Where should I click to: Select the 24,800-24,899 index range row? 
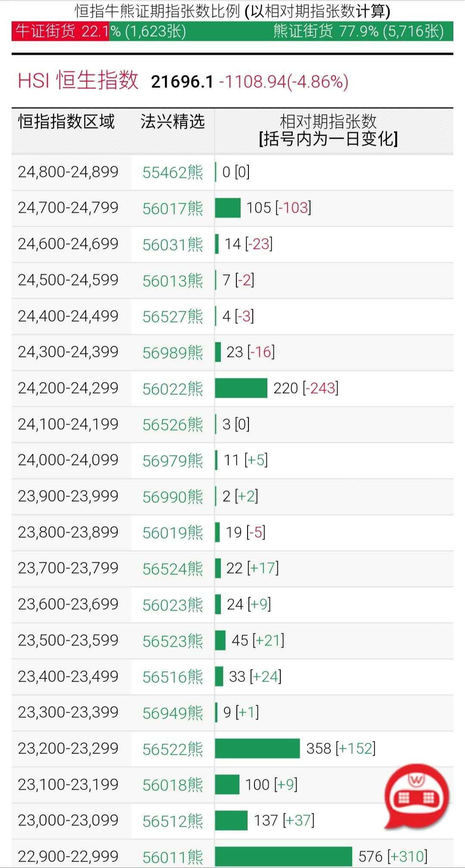point(68,172)
